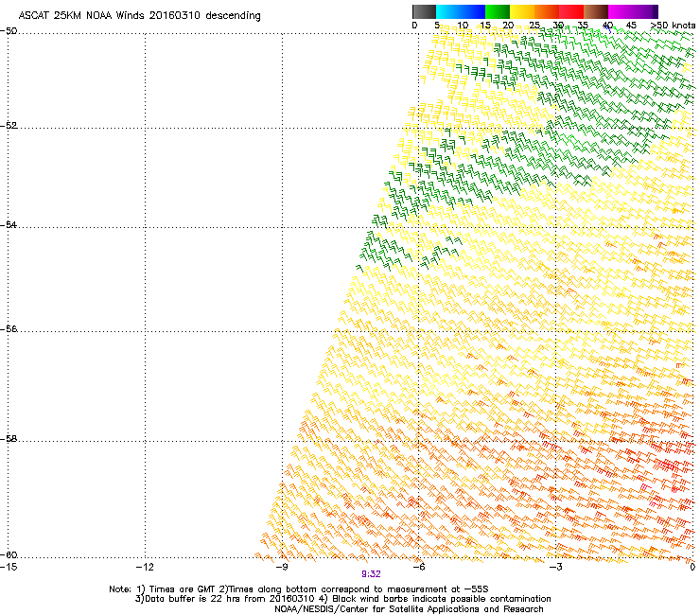Image resolution: width=700 pixels, height=615 pixels.
Task: Select the red 30-35 knots legend segment
Action: click(x=571, y=11)
